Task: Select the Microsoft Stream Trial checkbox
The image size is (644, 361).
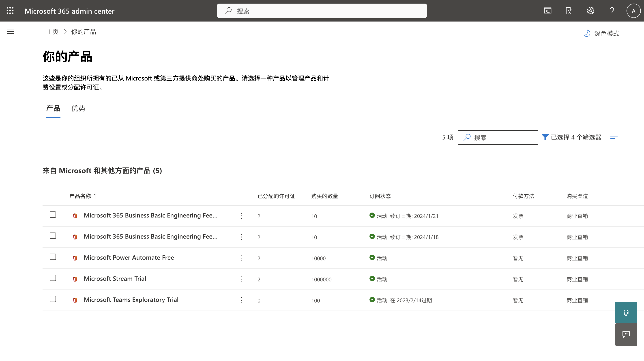Action: point(53,278)
